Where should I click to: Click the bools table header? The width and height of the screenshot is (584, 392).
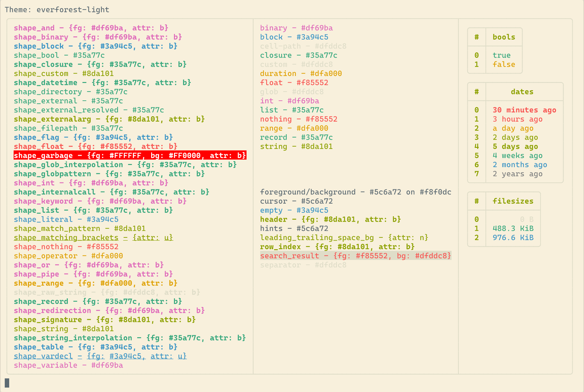tap(504, 37)
